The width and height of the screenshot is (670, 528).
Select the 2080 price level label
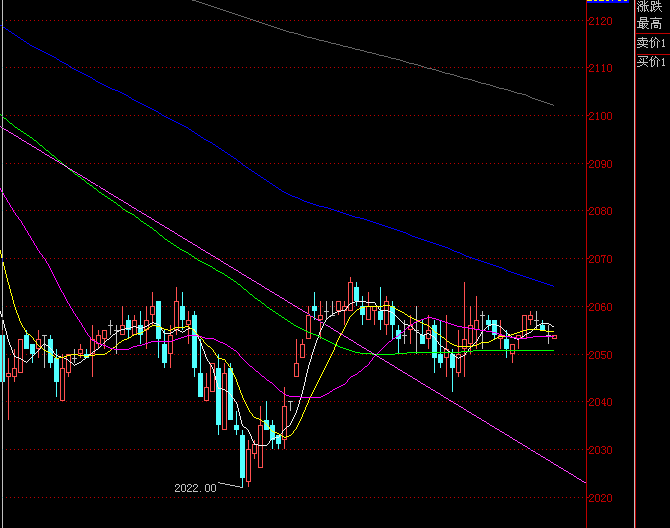pyautogui.click(x=600, y=211)
